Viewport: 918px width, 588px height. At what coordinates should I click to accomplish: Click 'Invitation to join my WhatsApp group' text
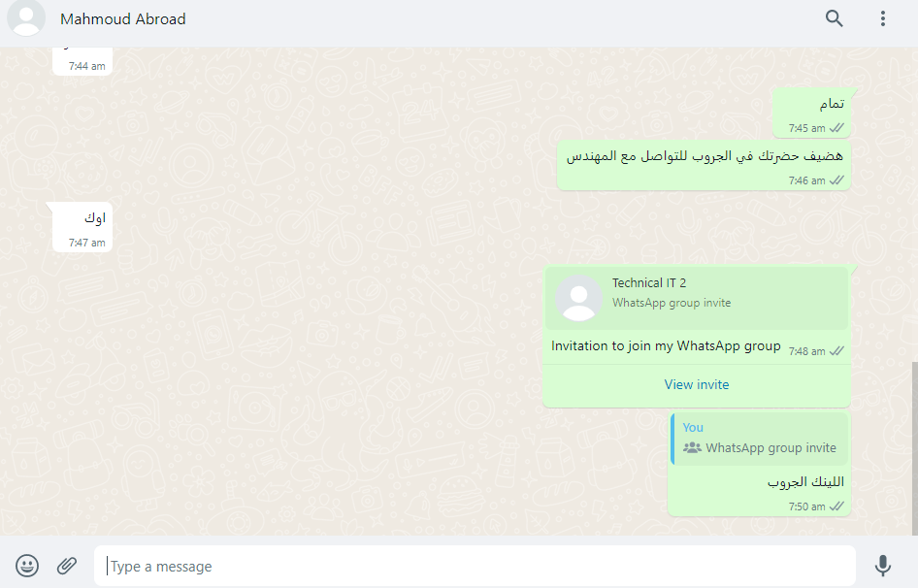666,346
